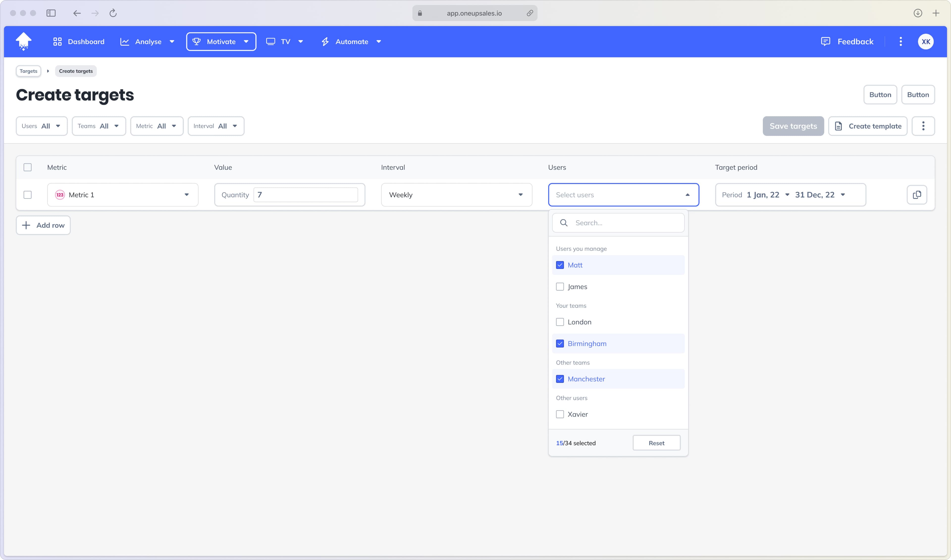Viewport: 951px width, 560px height.
Task: Open the TV menu
Action: click(285, 42)
